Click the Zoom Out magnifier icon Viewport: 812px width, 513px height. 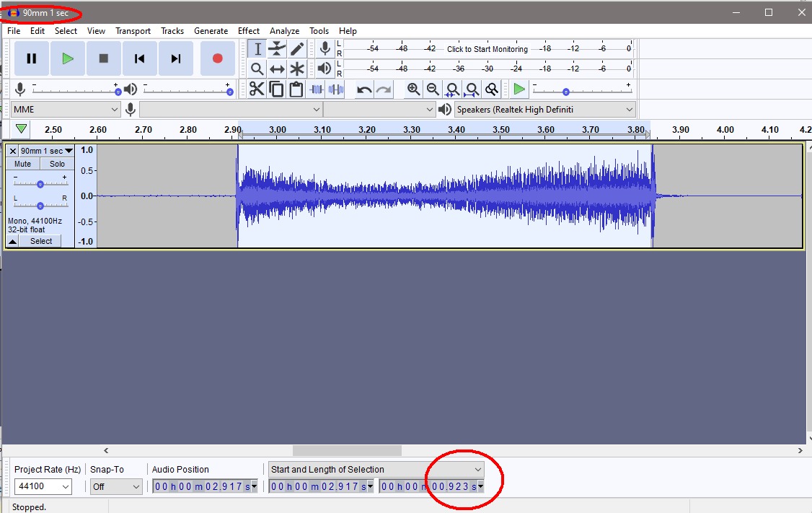(433, 89)
